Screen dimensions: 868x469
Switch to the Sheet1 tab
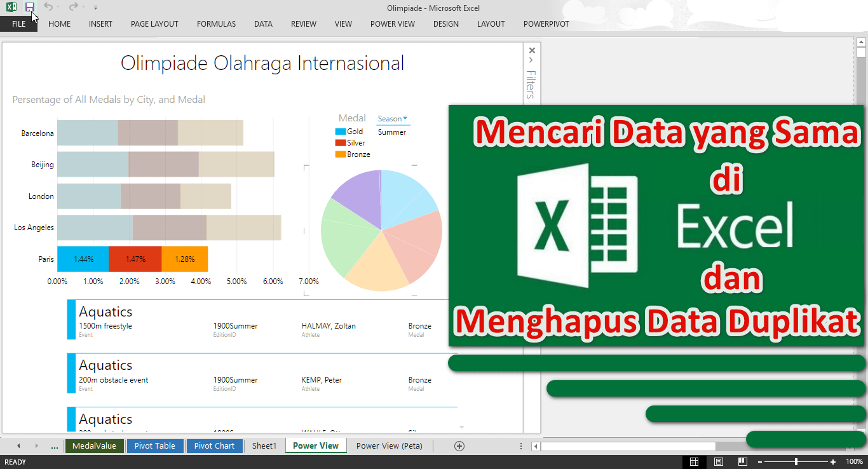tap(264, 446)
